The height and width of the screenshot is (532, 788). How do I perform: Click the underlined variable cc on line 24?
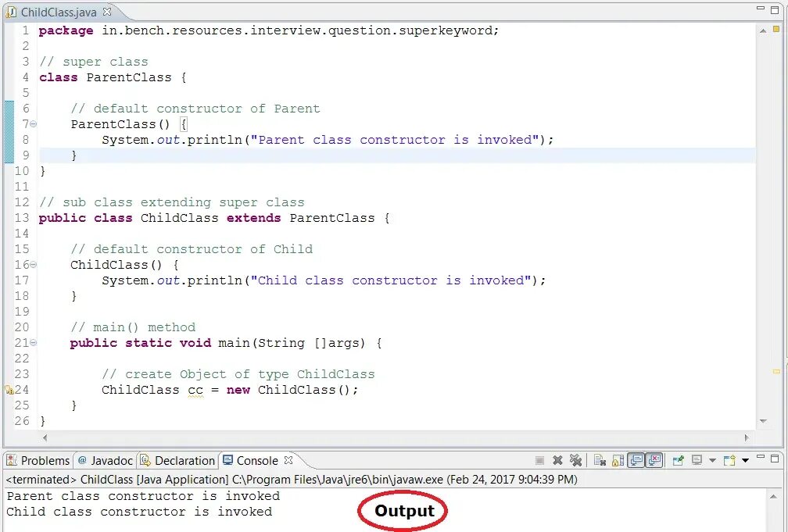coord(195,389)
